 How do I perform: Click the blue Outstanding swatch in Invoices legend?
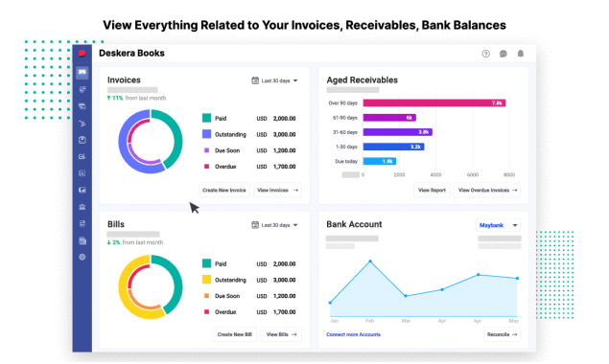click(206, 134)
